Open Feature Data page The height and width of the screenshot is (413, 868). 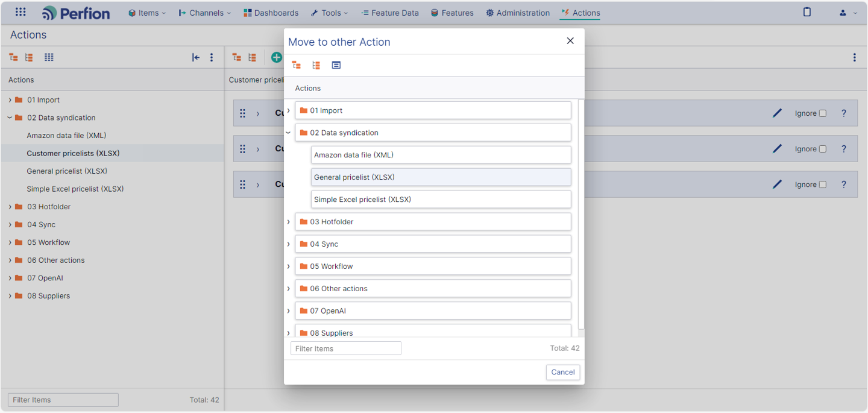pos(389,13)
